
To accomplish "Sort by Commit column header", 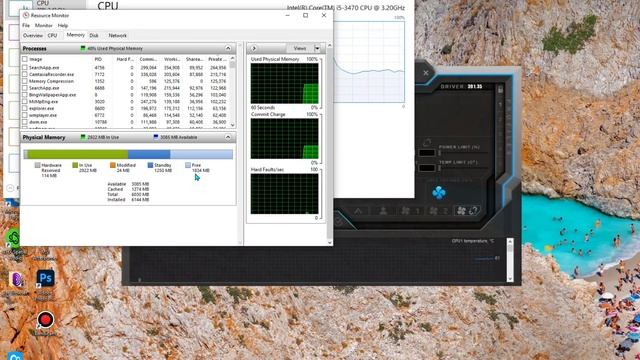I will [x=148, y=59].
